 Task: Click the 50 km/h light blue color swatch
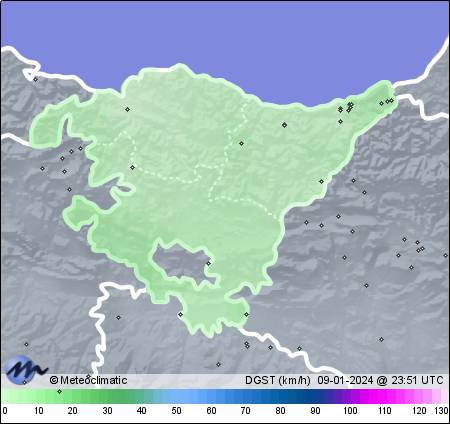tap(176, 396)
